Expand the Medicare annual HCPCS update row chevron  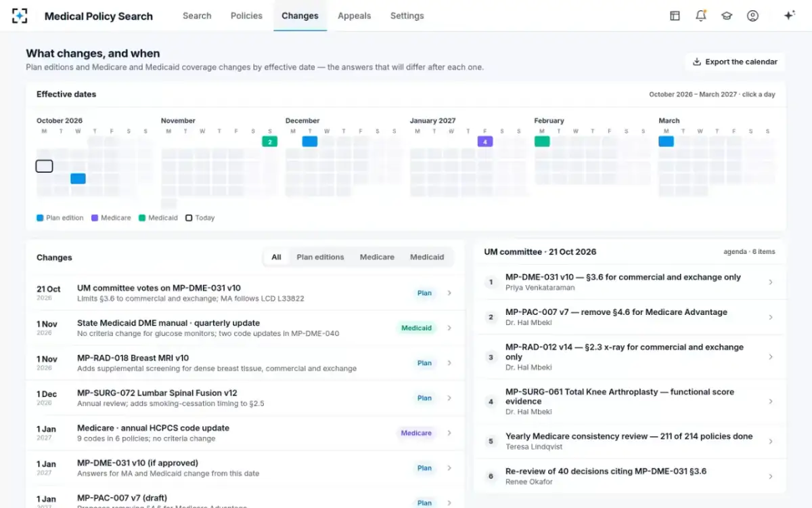point(449,433)
